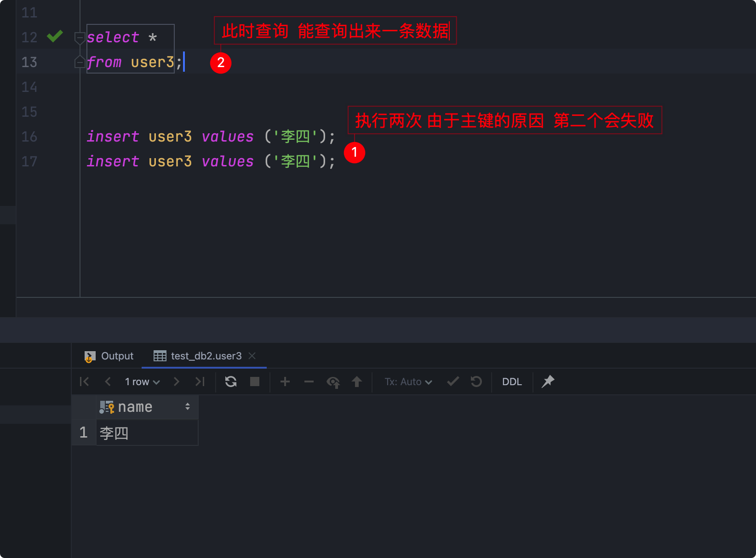Close the test_db2.user3 tab
756x558 pixels.
[x=252, y=356]
